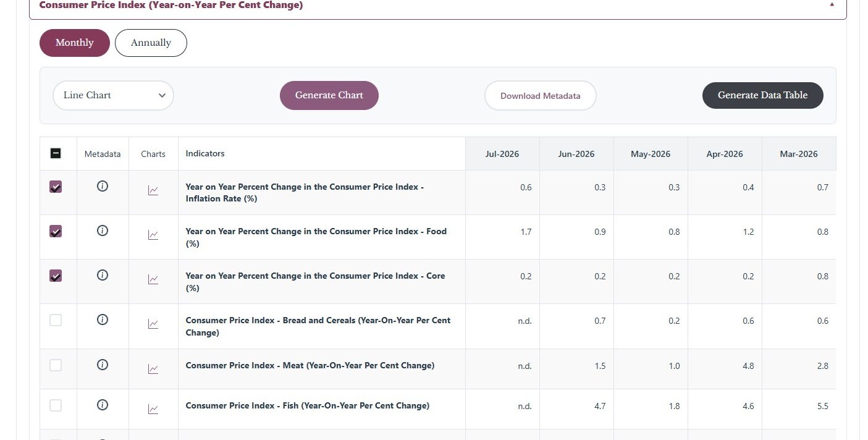Viewport: 868px width, 440px height.
Task: Uncheck the CPI Food row checkbox
Action: point(56,231)
